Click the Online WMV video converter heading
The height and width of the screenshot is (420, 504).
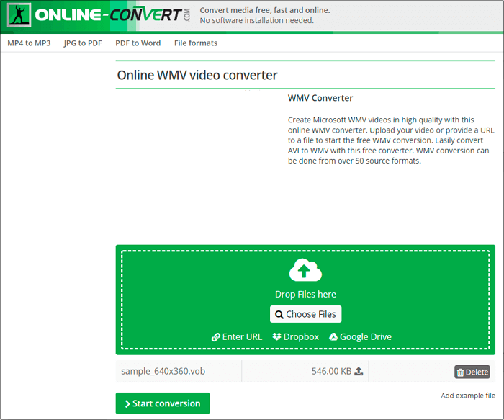click(197, 76)
